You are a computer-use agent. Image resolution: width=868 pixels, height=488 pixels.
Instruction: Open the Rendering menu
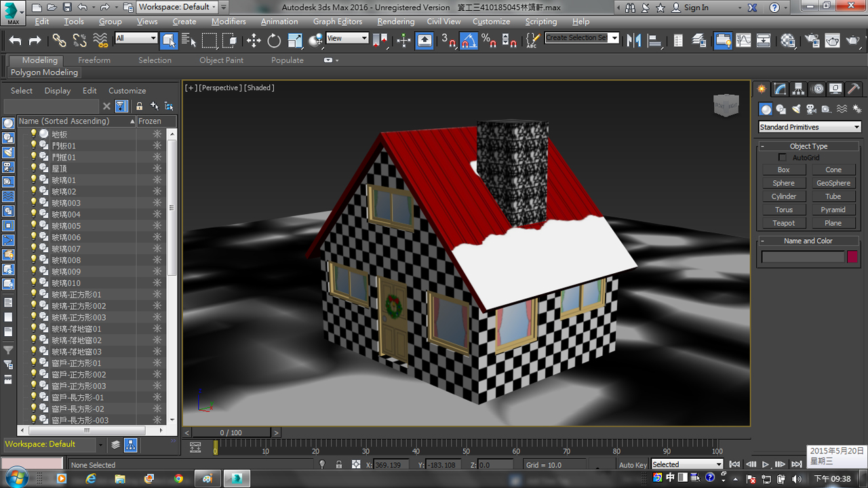point(396,22)
